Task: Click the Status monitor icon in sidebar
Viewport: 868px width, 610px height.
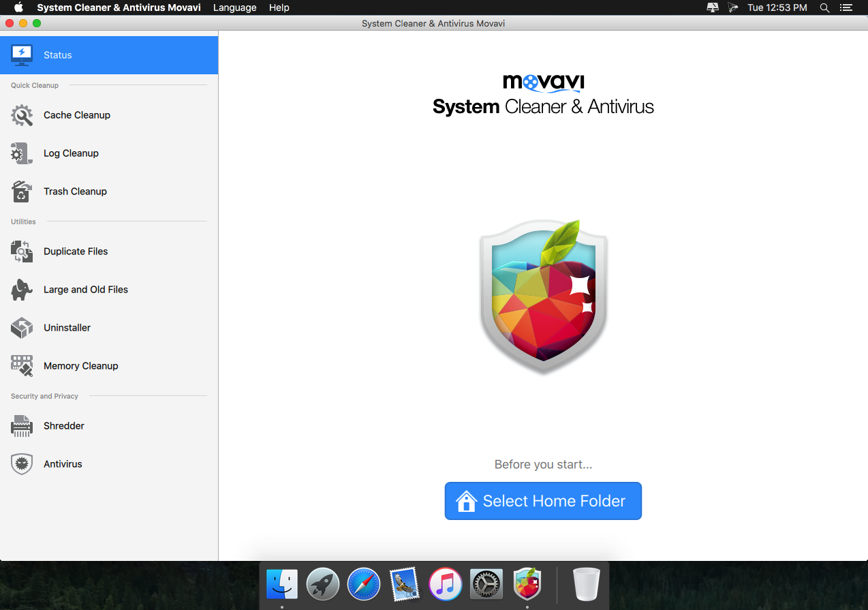Action: 22,55
